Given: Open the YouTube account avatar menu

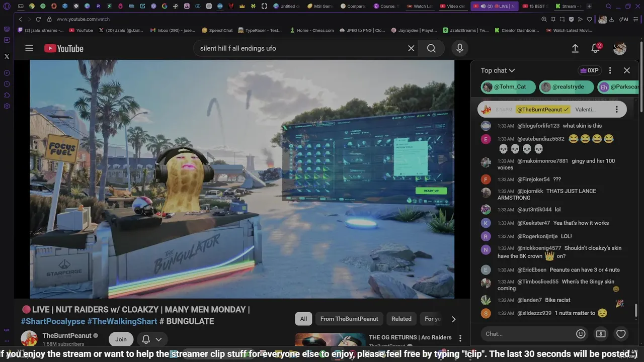Looking at the screenshot, I should 620,48.
